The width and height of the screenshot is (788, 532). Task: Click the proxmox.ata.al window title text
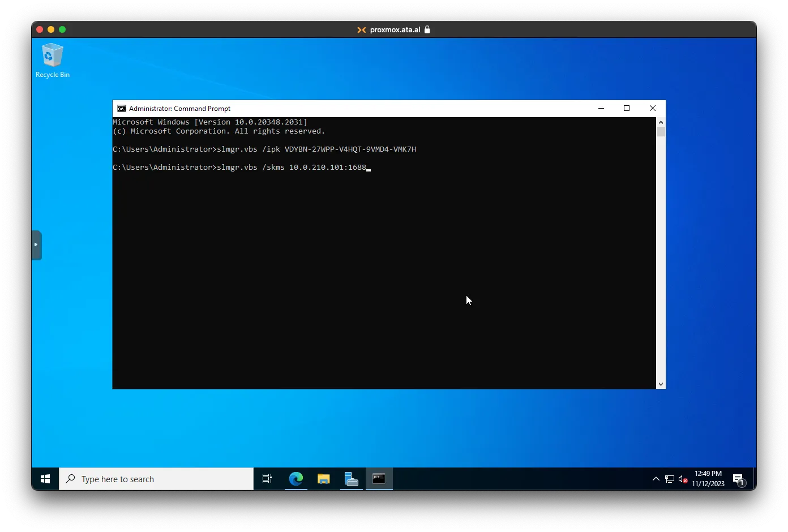pos(395,30)
